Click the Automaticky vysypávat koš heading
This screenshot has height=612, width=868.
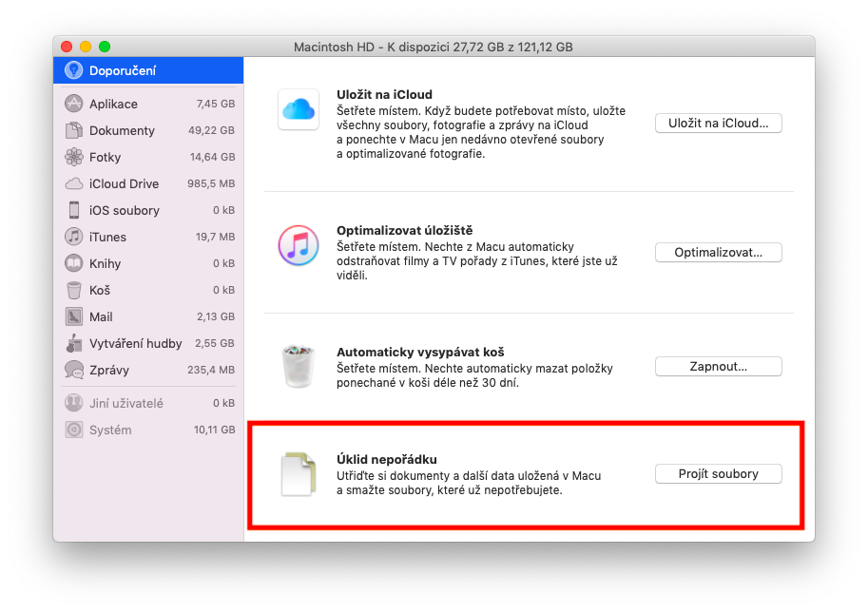pyautogui.click(x=420, y=352)
